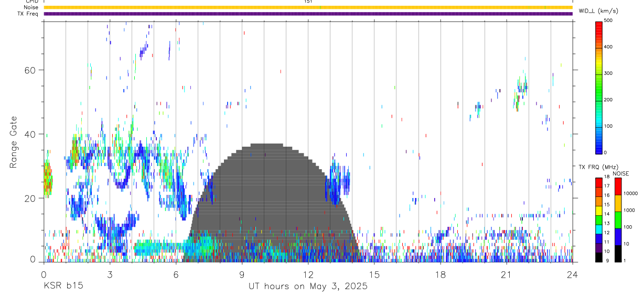Viewport: 644px width, 297px height.
Task: Click the WID⊥ (km/s) colorbar title
Action: [599, 10]
